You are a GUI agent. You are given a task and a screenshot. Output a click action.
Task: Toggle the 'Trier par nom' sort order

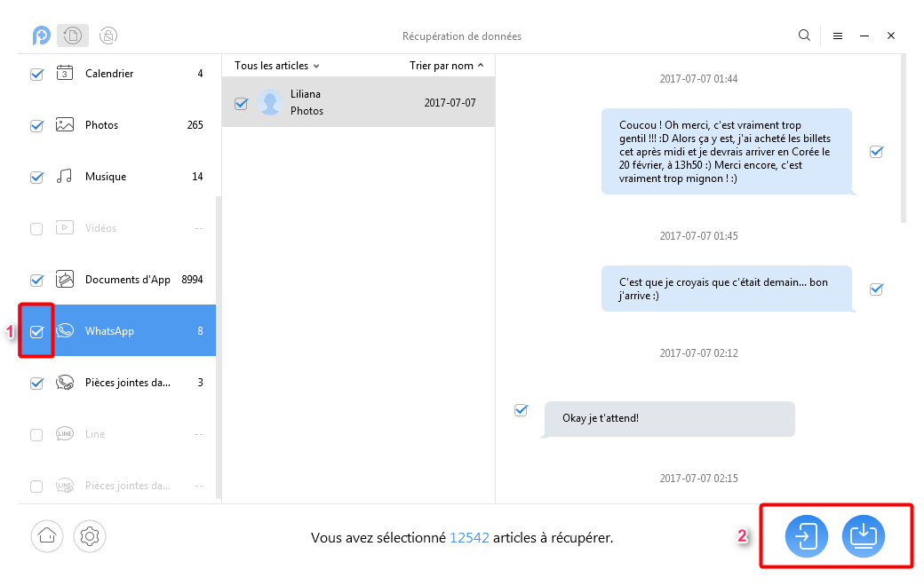(x=446, y=66)
